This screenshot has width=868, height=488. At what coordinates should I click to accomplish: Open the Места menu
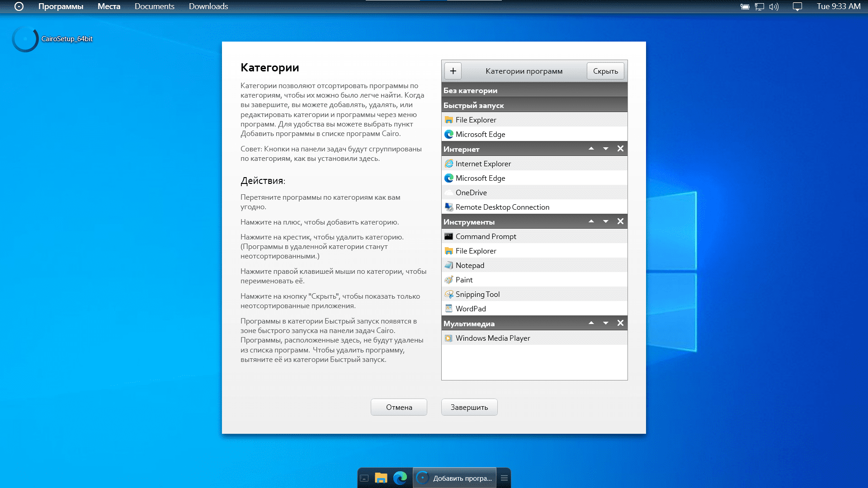109,6
